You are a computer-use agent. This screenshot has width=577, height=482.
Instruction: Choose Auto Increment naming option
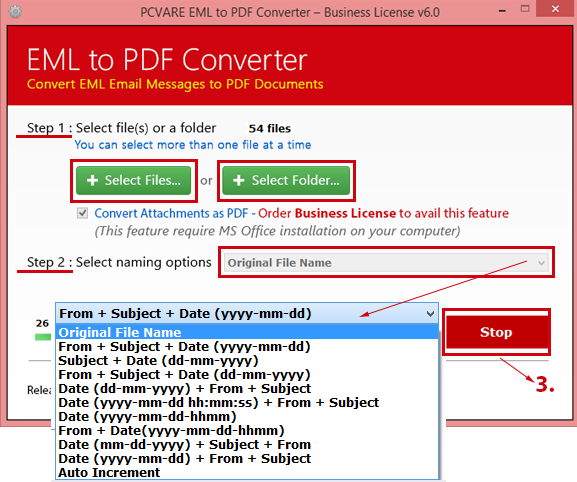247,472
